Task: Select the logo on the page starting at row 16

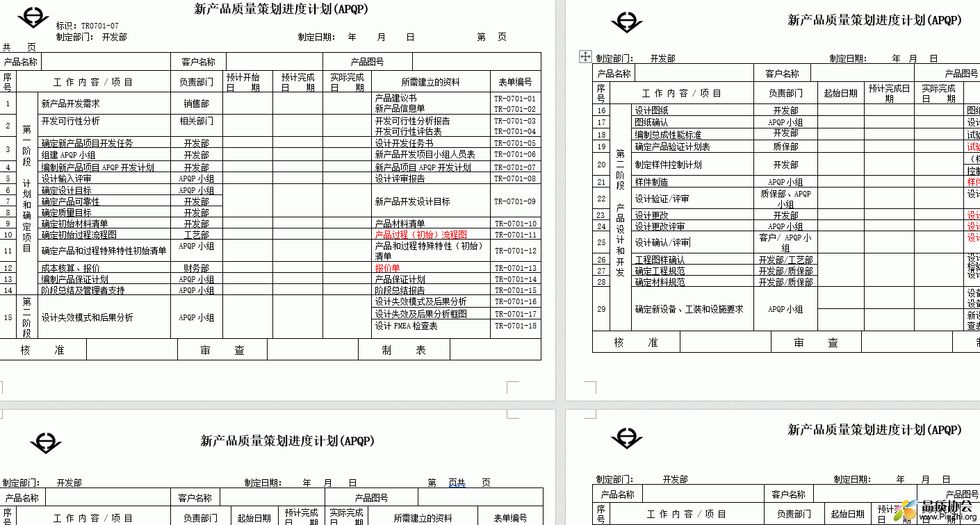Action: (627, 23)
